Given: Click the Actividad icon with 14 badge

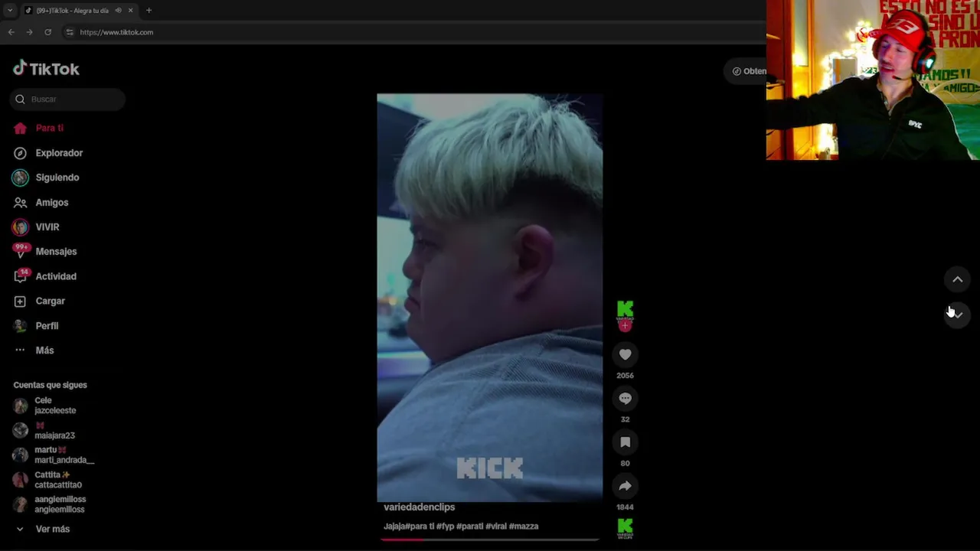Looking at the screenshot, I should [21, 275].
